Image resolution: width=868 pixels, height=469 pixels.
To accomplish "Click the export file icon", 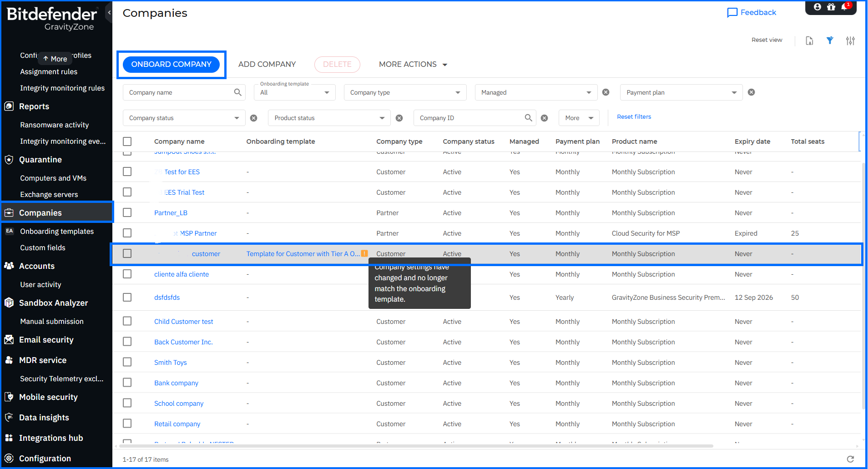I will click(809, 40).
